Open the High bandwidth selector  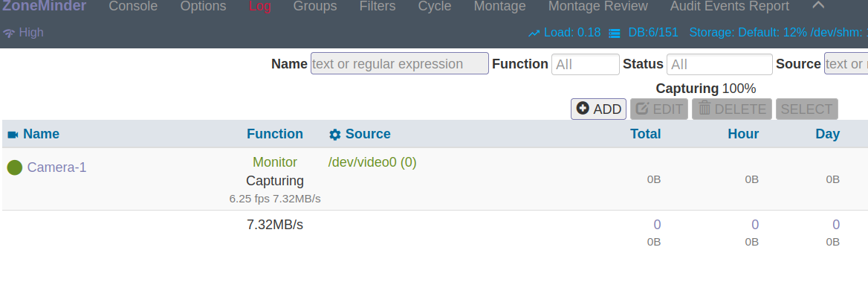click(x=23, y=33)
